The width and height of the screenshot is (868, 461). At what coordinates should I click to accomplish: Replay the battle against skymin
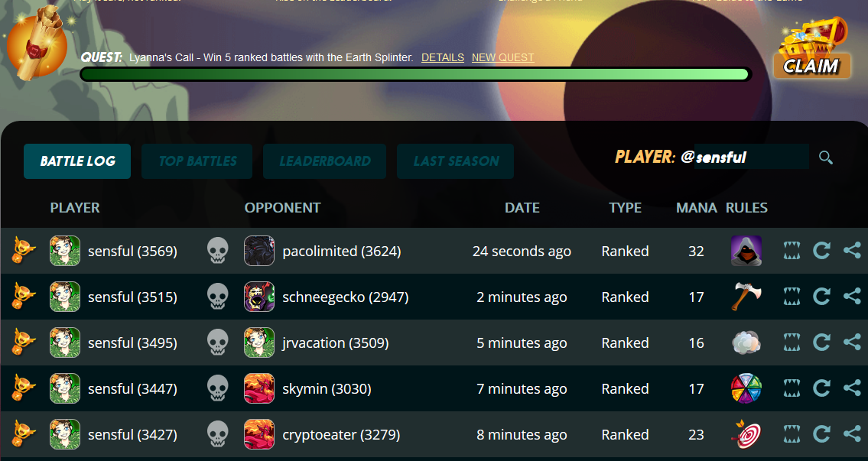click(x=821, y=388)
